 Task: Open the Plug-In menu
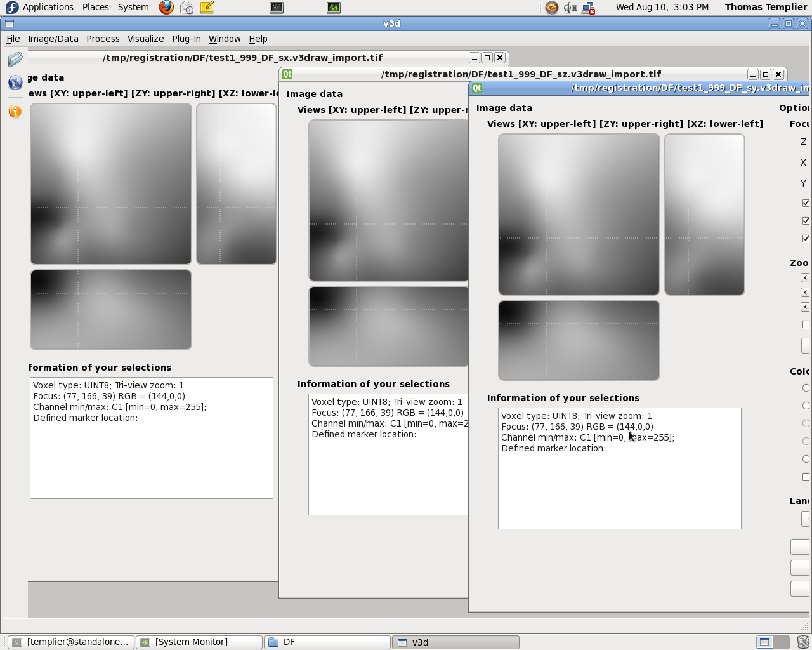coord(187,39)
